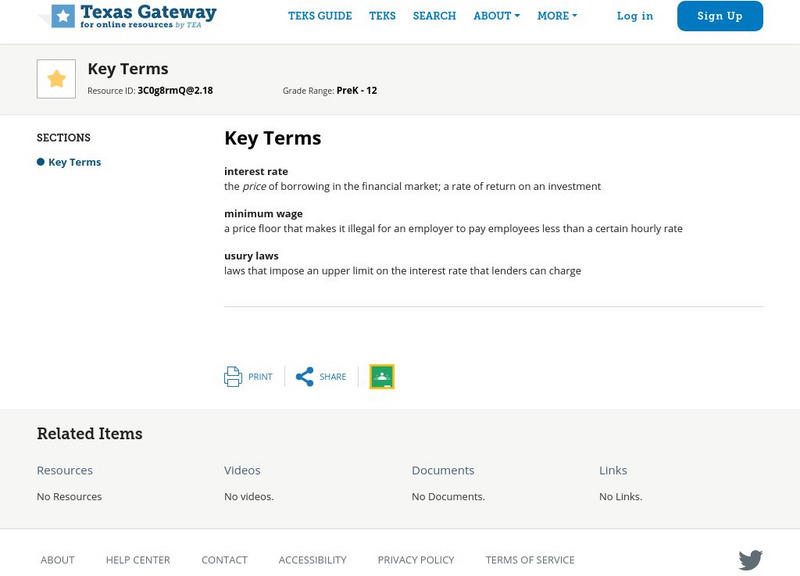Click the Log in link
Screen dimensions: 800x576
[x=635, y=16]
